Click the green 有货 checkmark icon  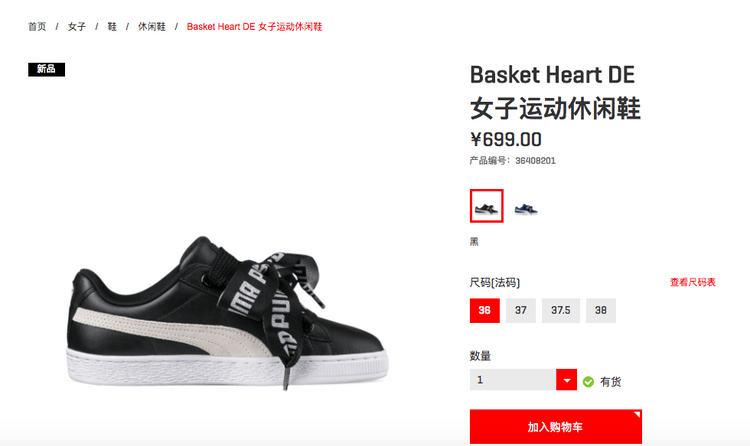coord(588,382)
